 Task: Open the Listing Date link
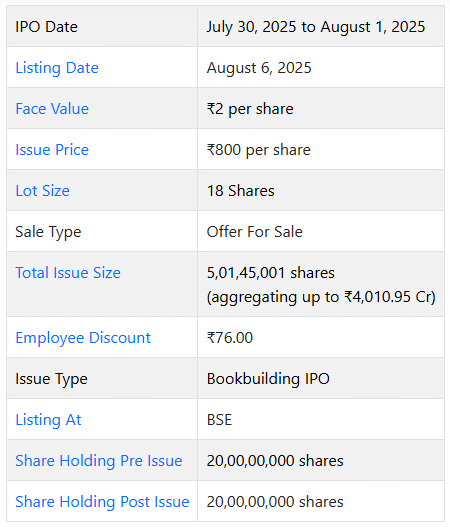click(57, 68)
